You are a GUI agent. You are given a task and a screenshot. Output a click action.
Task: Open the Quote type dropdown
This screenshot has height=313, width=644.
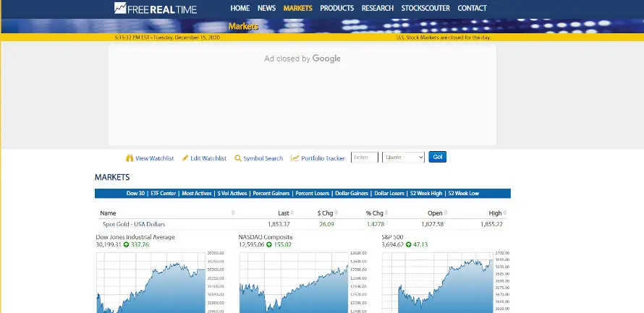403,158
